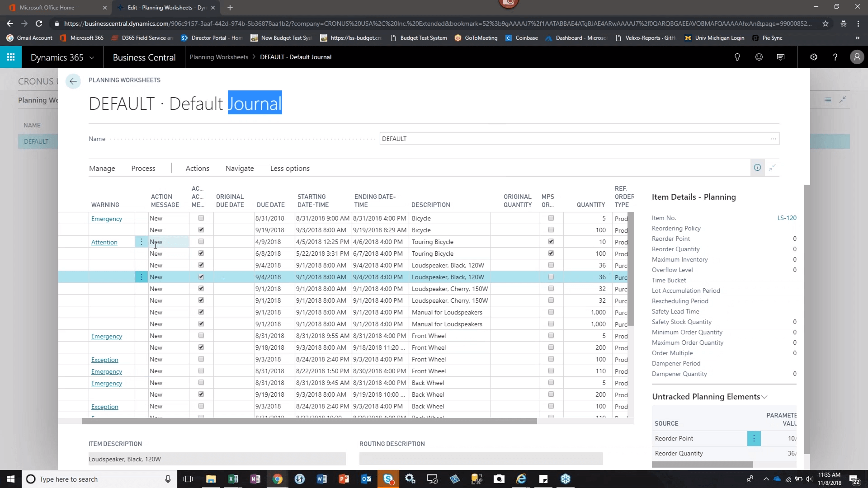Open the Navigate menu
The image size is (868, 488).
240,168
